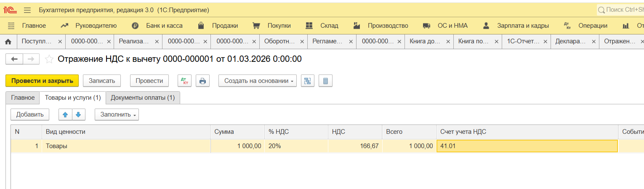Open the home page tab icon
Image resolution: width=644 pixels, height=189 pixels.
8,42
